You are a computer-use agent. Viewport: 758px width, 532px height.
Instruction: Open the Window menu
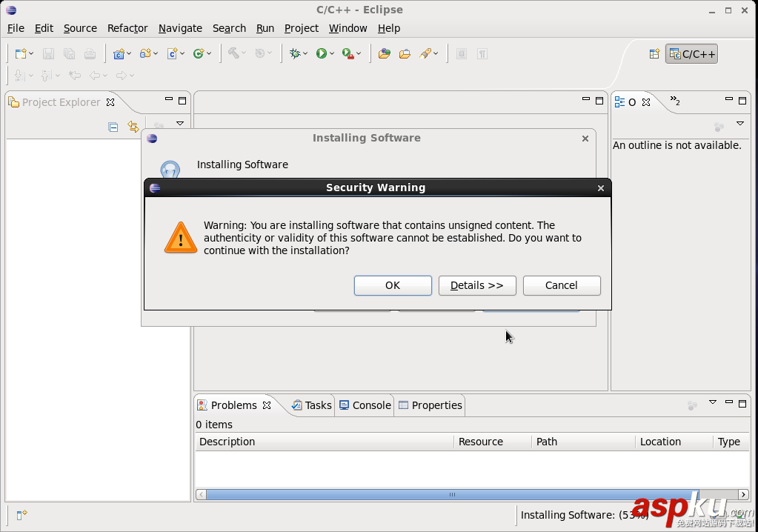tap(348, 28)
